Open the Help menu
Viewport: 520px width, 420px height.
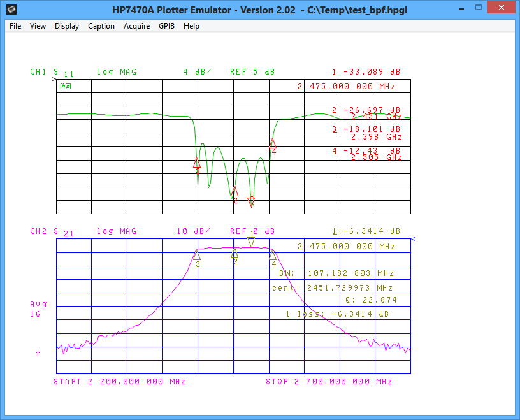[191, 26]
